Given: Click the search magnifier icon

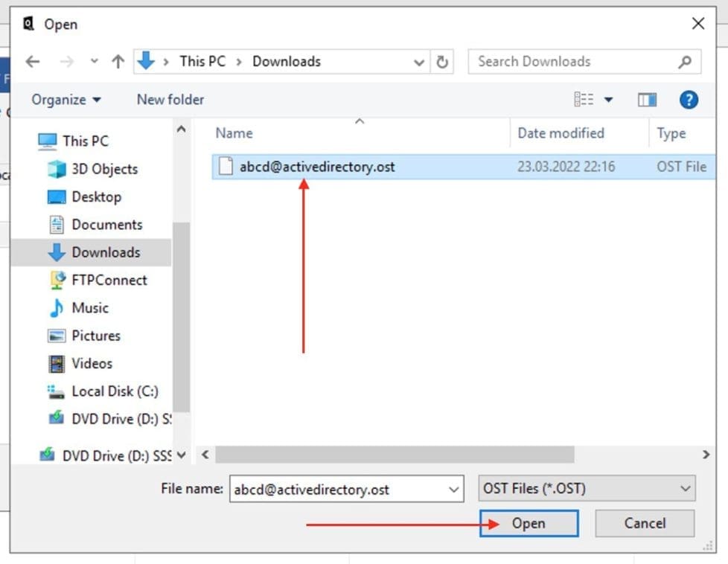Looking at the screenshot, I should click(x=685, y=62).
